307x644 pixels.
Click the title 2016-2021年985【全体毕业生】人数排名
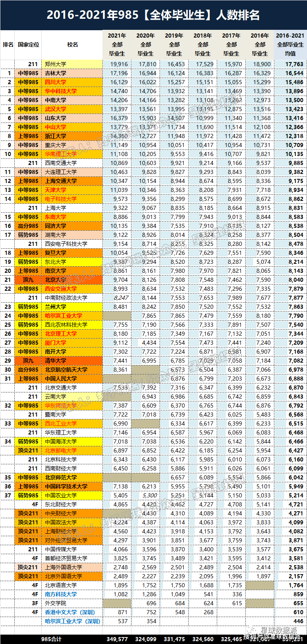[x=153, y=15]
